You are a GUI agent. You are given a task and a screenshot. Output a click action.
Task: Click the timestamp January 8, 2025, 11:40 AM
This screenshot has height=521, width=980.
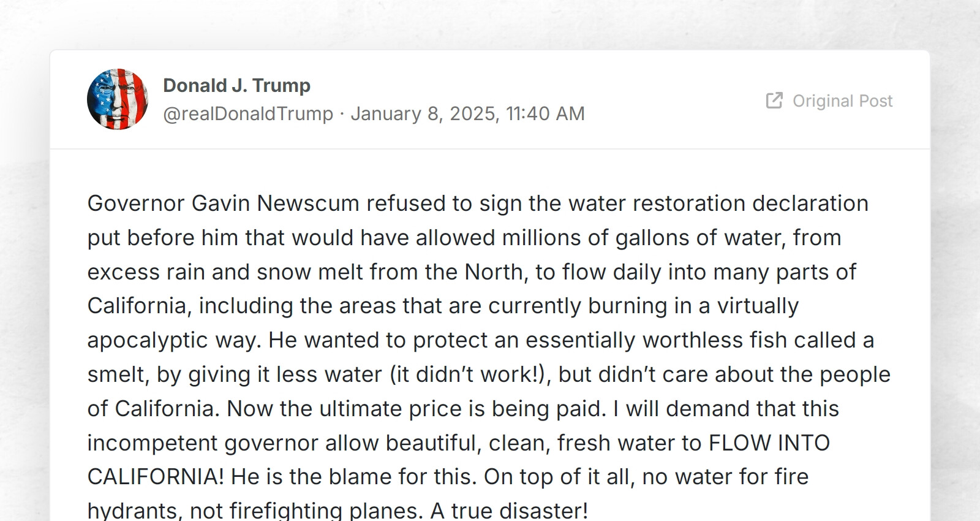pos(467,113)
